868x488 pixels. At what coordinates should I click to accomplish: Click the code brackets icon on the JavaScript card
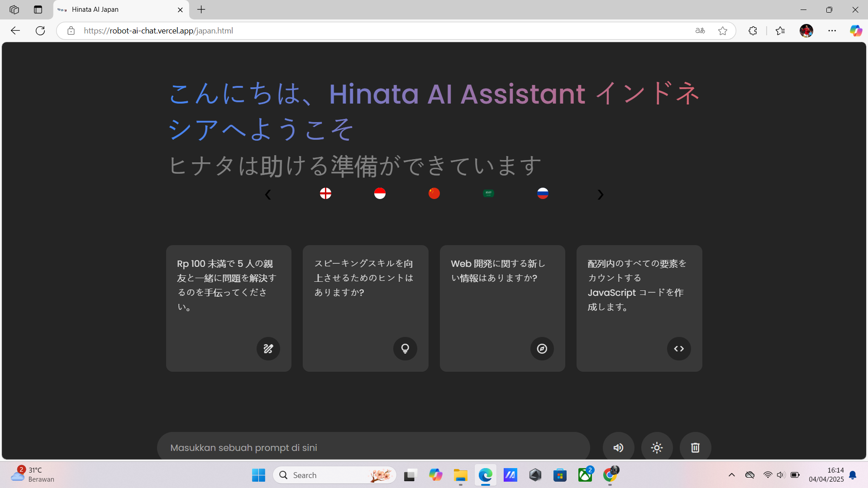tap(679, 349)
